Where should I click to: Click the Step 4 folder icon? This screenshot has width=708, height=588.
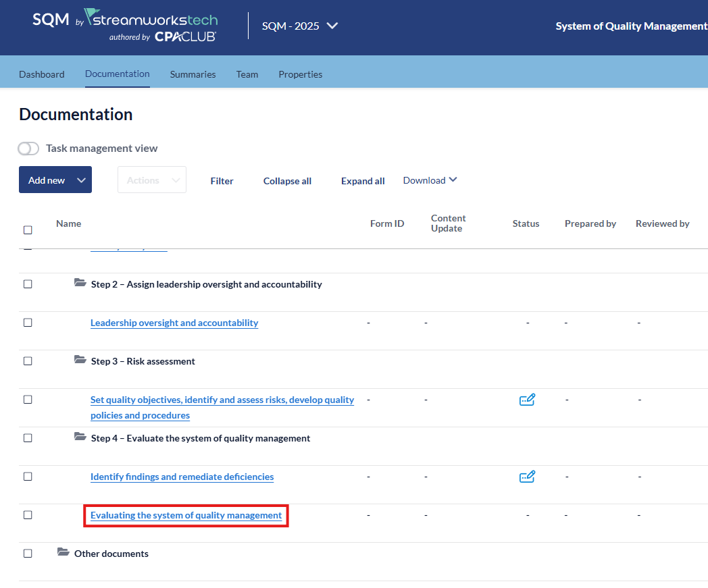click(80, 437)
